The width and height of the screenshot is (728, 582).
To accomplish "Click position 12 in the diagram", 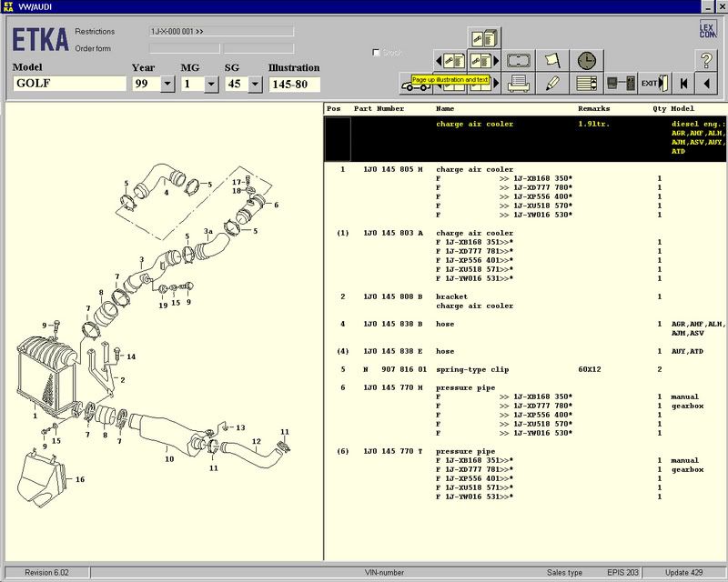I will tap(257, 441).
